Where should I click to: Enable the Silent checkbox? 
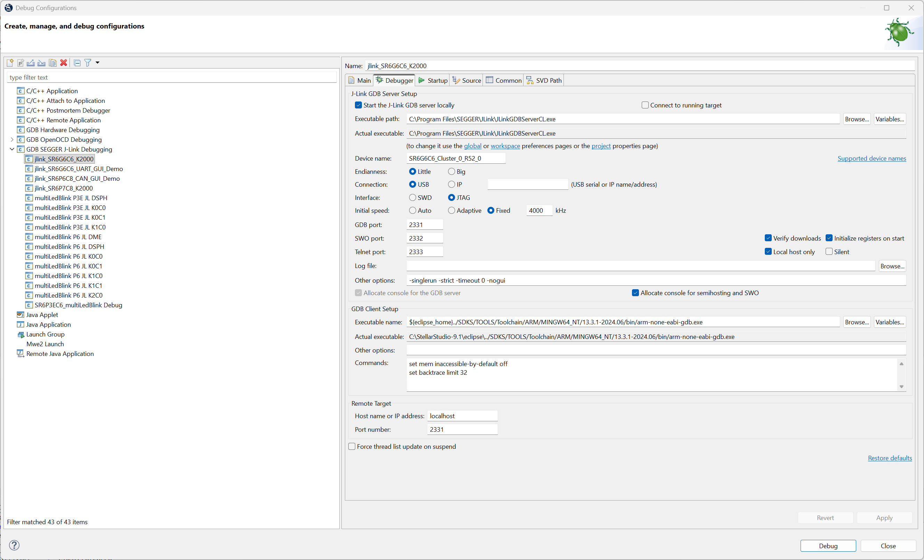click(829, 252)
